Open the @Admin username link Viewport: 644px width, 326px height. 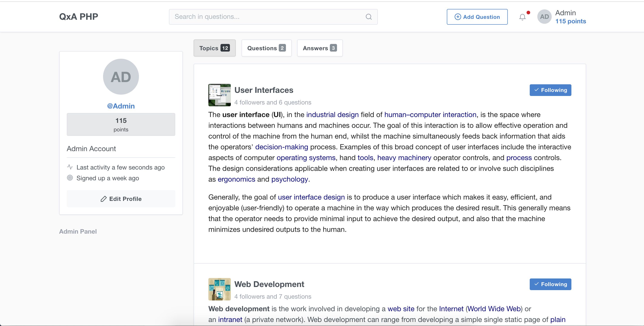(121, 106)
